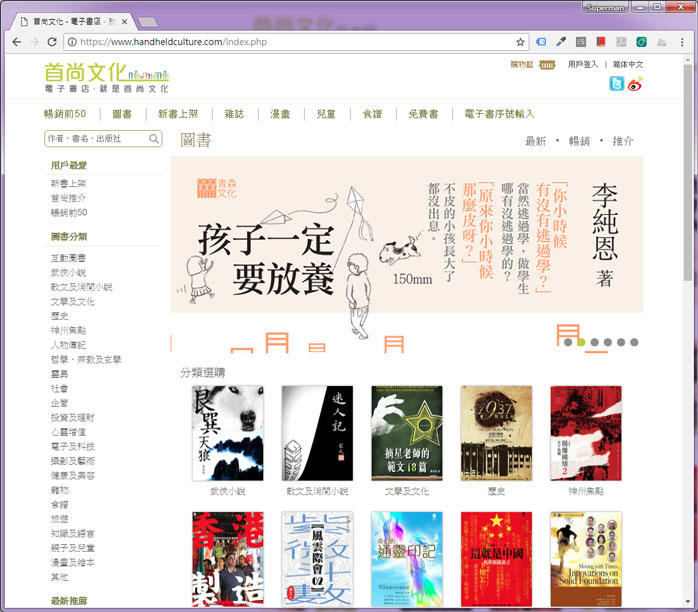Image resolution: width=698 pixels, height=612 pixels.
Task: Open the Chrome three-dot menu
Action: 682,42
